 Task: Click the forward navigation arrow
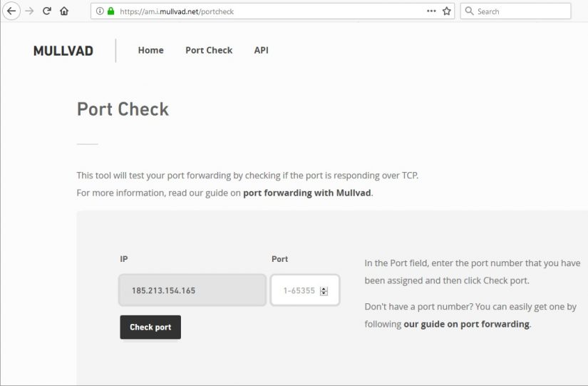click(x=29, y=11)
